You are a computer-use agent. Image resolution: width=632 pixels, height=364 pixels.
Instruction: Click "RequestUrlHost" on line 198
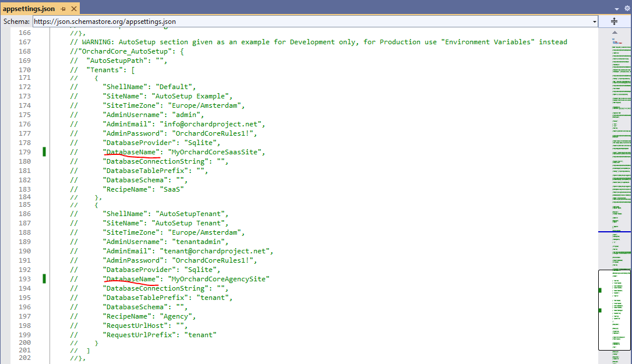[x=135, y=326]
